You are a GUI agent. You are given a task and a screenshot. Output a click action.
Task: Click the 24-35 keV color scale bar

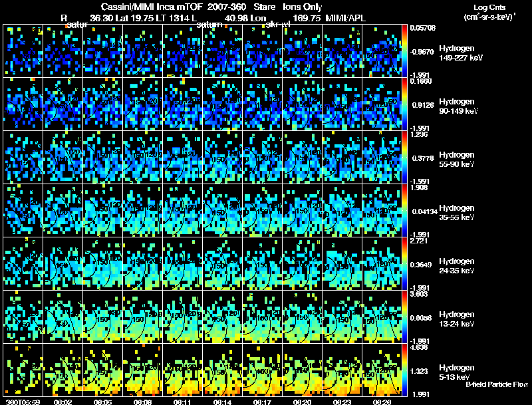coord(404,264)
